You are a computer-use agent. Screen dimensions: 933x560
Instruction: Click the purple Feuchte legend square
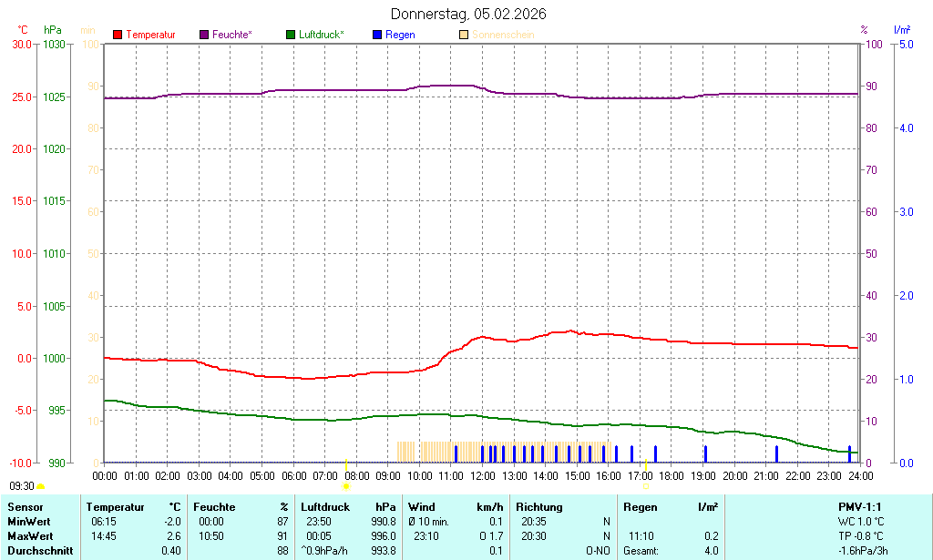(x=204, y=35)
